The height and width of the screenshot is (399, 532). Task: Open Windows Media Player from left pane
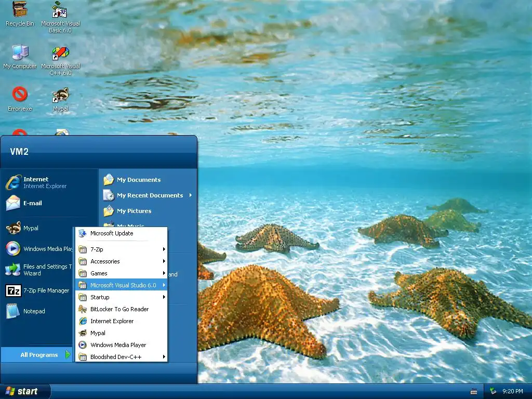[x=38, y=249]
